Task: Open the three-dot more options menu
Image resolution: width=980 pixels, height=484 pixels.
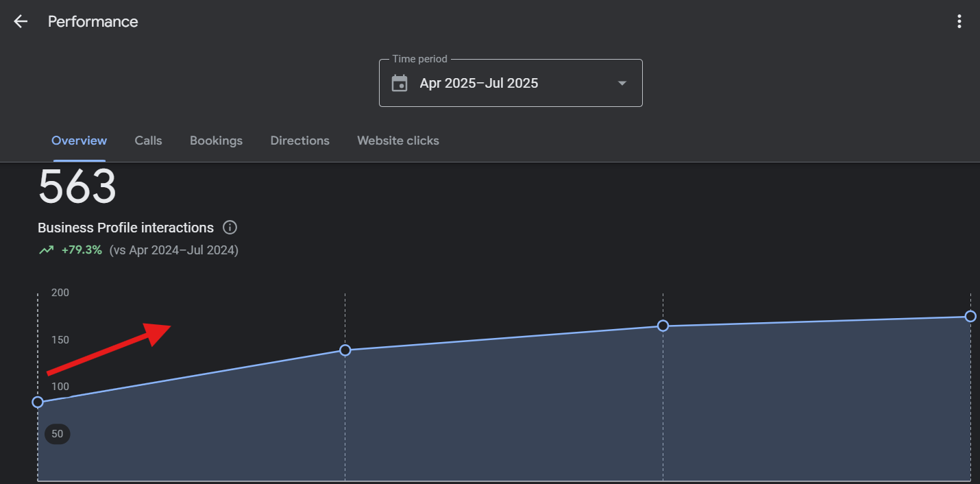Action: [x=959, y=21]
